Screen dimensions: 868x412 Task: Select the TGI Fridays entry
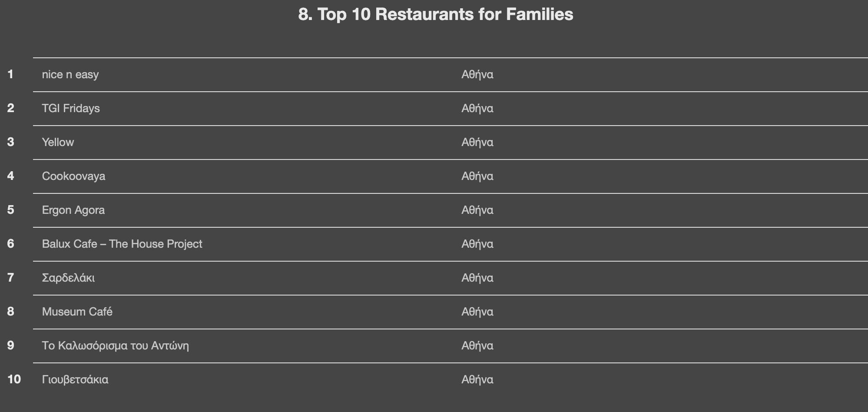click(x=71, y=109)
